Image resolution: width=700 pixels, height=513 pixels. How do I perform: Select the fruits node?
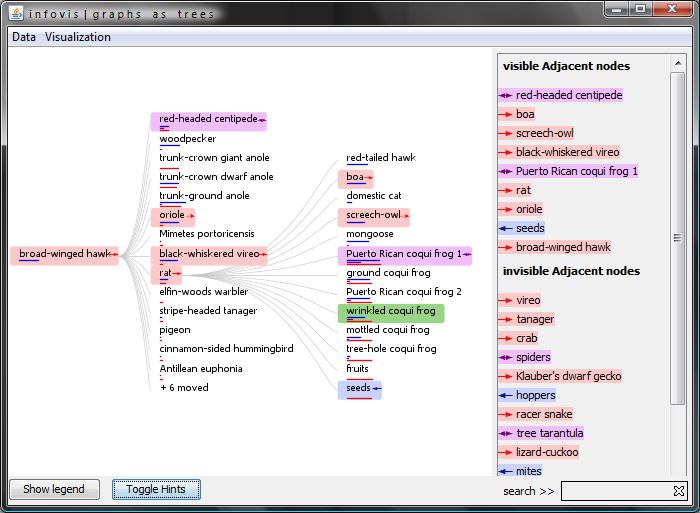pyautogui.click(x=358, y=370)
